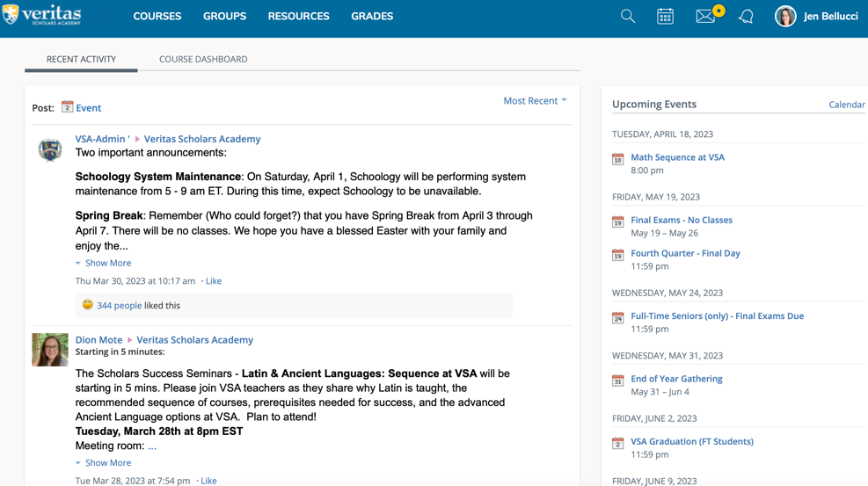
Task: Open the GRADES menu
Action: click(372, 16)
